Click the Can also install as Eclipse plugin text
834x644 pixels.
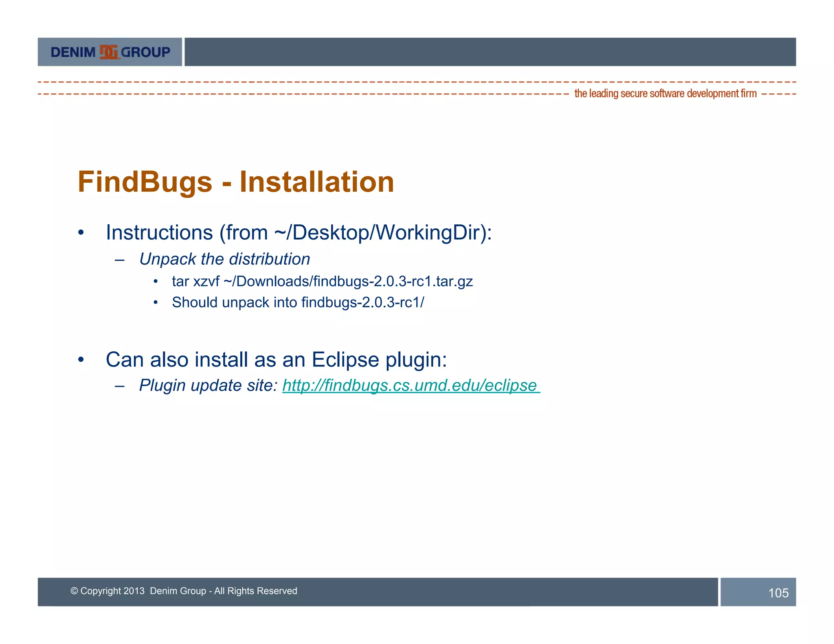click(276, 360)
